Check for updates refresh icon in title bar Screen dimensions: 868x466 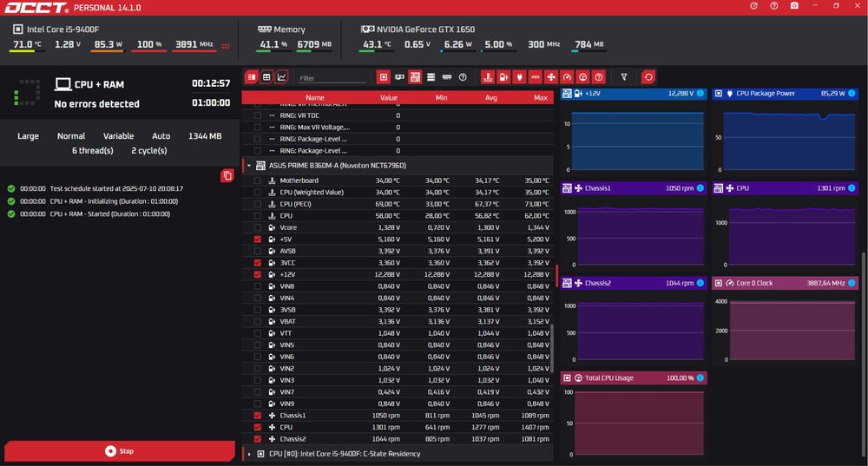[x=753, y=5]
